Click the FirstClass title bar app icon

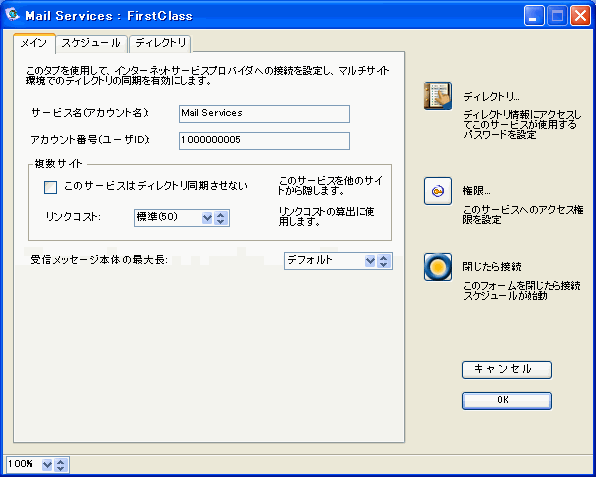click(12, 14)
